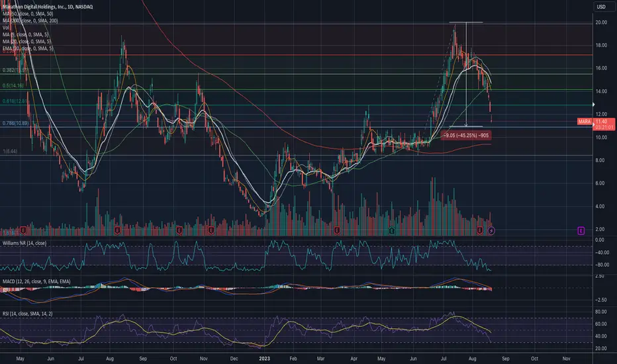Open the red earnings marker near May 2022
This screenshot has height=364, width=617.
pos(23,230)
